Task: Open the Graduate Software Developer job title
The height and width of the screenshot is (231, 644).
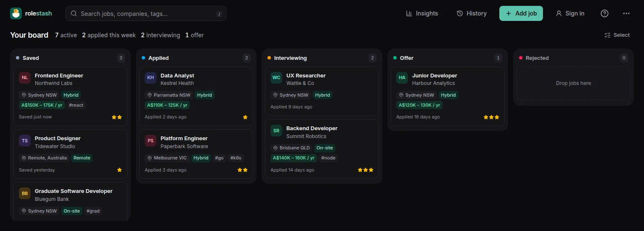Action: (74, 191)
